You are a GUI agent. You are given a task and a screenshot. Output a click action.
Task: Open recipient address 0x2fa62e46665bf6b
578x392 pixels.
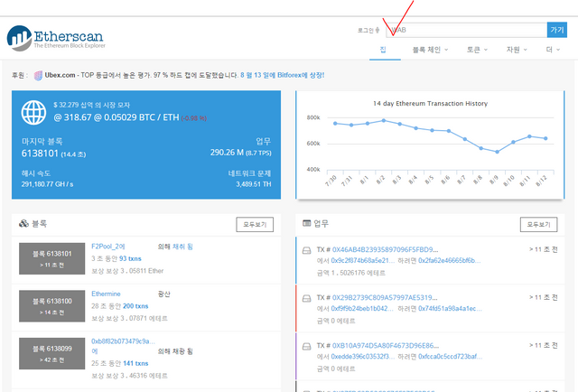tap(450, 261)
